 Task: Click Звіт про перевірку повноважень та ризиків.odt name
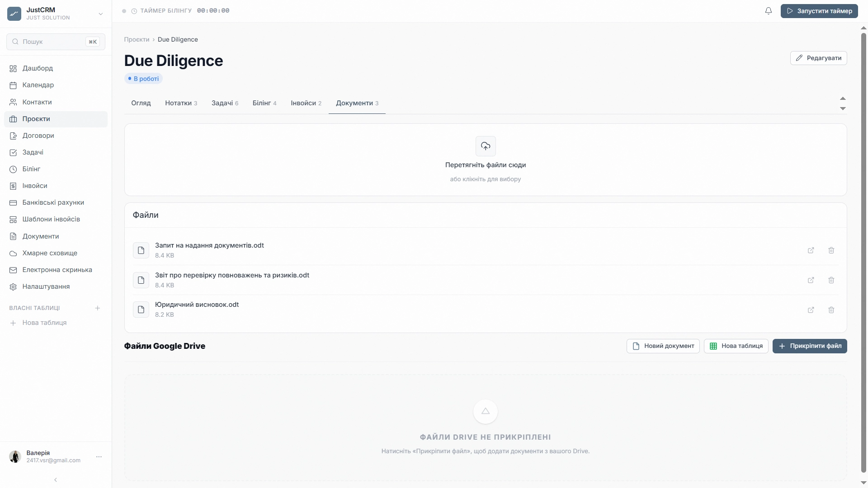pyautogui.click(x=232, y=275)
